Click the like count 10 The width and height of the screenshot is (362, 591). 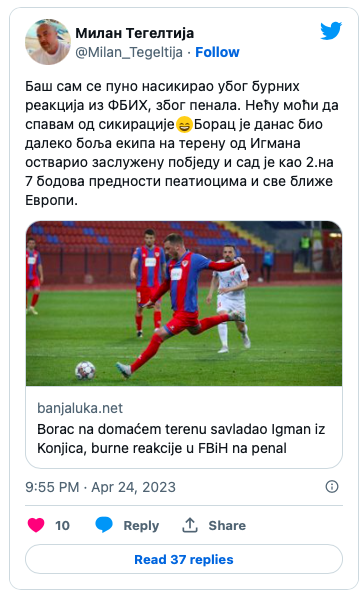coord(62,525)
